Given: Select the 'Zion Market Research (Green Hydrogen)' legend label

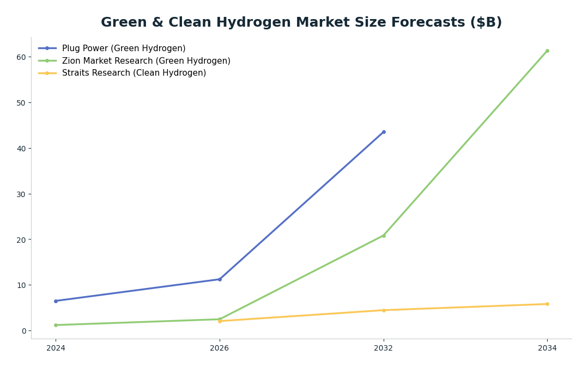Looking at the screenshot, I should point(146,61).
